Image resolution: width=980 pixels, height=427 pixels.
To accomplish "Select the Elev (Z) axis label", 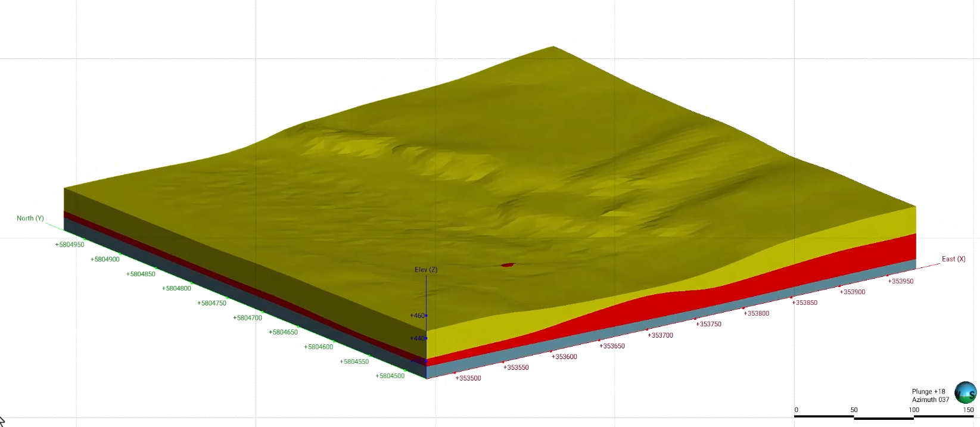I will [x=426, y=270].
